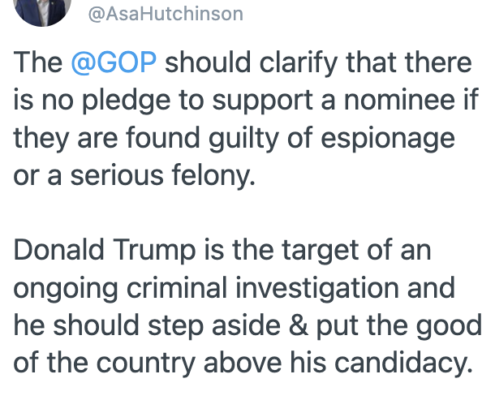
Task: Follow the @GOP mention link
Action: [x=114, y=62]
